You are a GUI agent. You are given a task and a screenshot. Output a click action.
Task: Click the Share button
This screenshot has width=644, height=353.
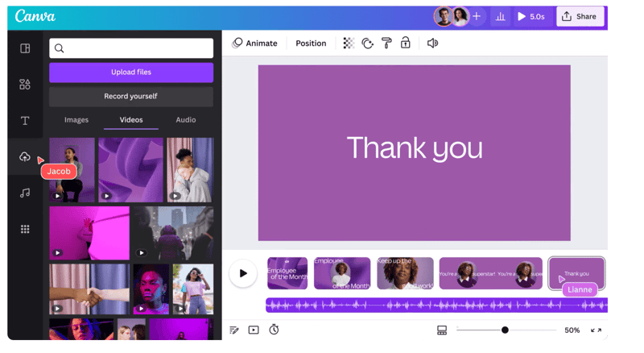[x=580, y=16]
